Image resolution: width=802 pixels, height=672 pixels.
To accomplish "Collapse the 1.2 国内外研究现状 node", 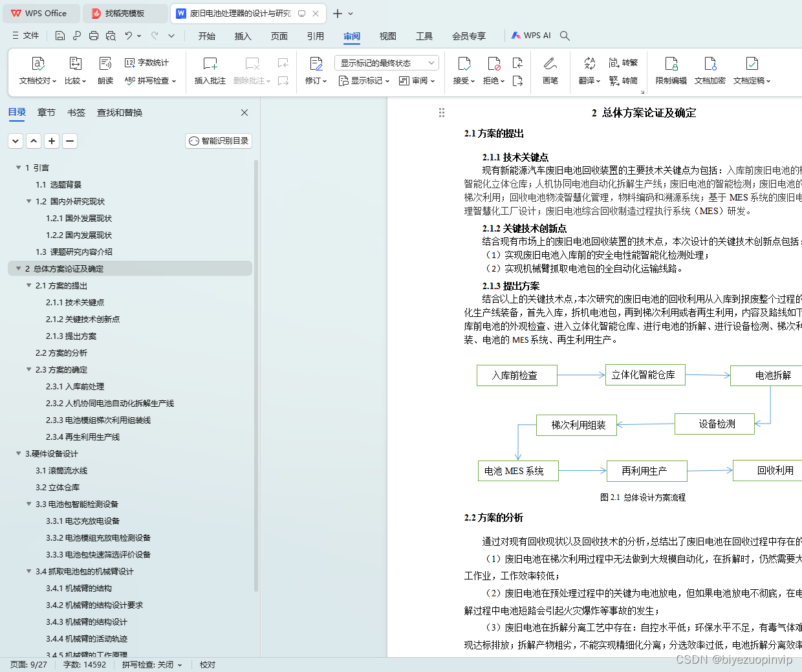I will click(28, 201).
